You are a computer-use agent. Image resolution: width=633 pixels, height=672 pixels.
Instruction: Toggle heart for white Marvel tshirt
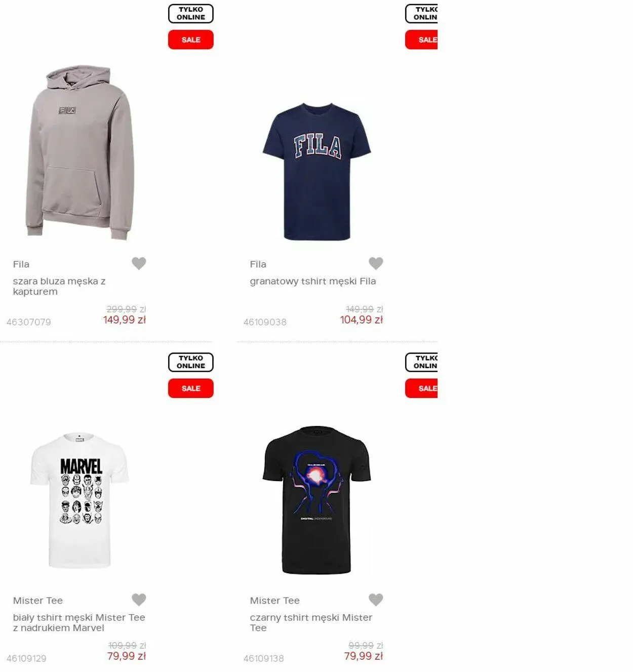pos(139,600)
